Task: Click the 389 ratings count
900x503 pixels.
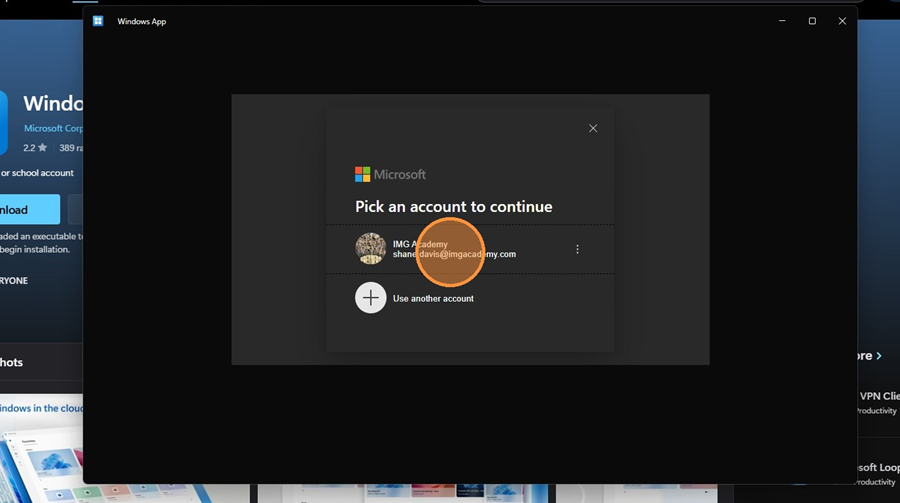Action: [70, 148]
